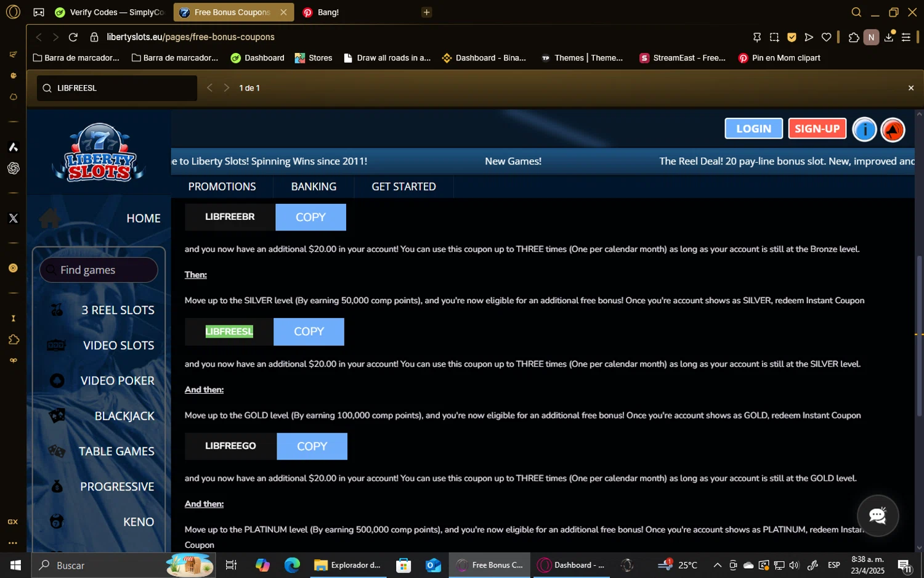Image resolution: width=924 pixels, height=578 pixels.
Task: Open GX Corner from the sidebar
Action: tap(13, 522)
